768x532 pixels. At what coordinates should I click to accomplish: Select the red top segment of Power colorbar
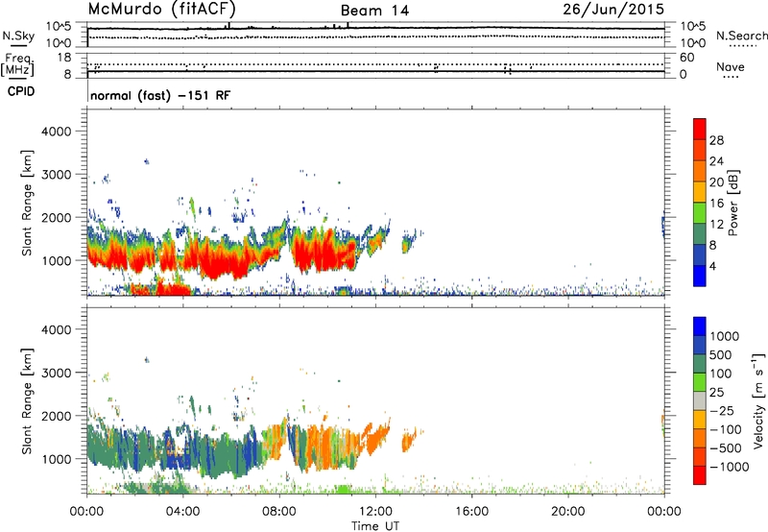point(700,130)
